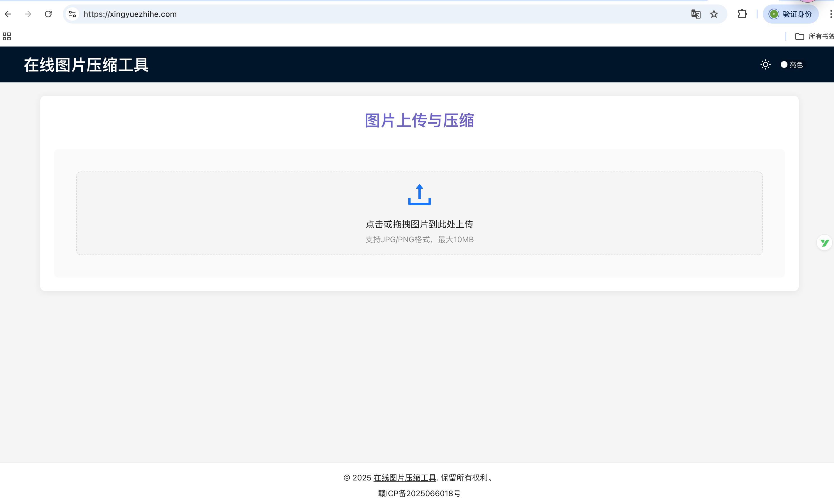Click the browser forward arrow
This screenshot has width=834, height=504.
click(28, 14)
